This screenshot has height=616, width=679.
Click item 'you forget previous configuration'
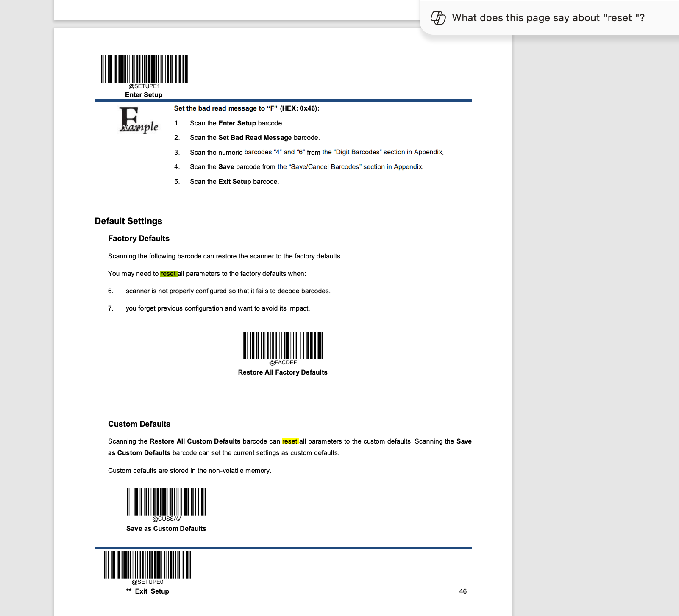pos(218,308)
